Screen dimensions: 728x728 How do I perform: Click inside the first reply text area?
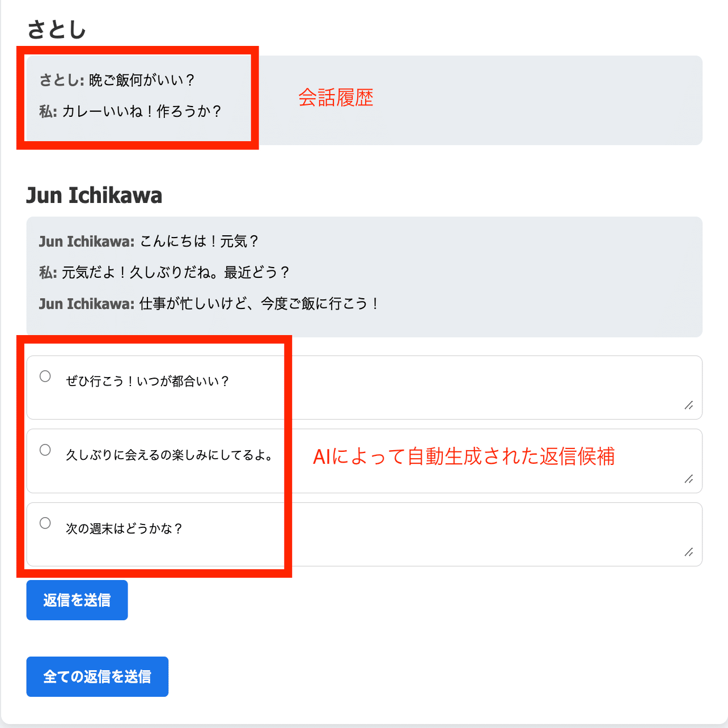point(397,387)
